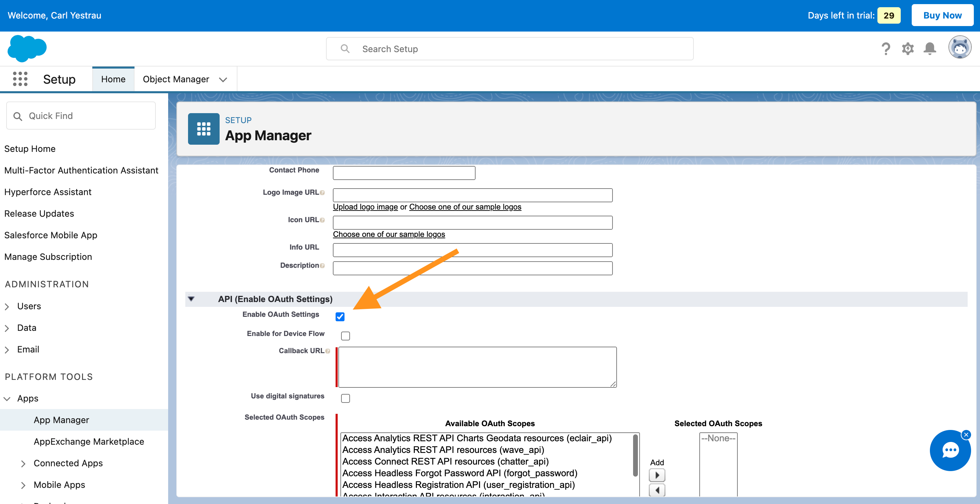Click the --None-- selected scopes entry
980x504 pixels.
click(718, 438)
